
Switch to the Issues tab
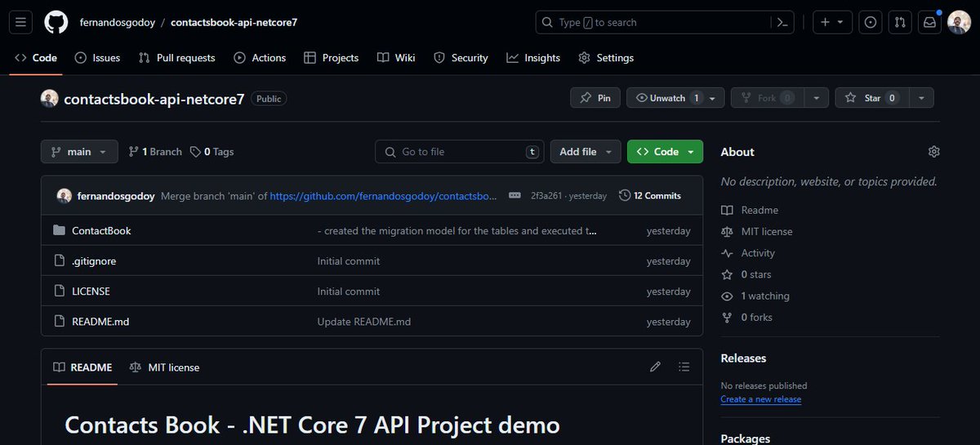click(x=97, y=58)
